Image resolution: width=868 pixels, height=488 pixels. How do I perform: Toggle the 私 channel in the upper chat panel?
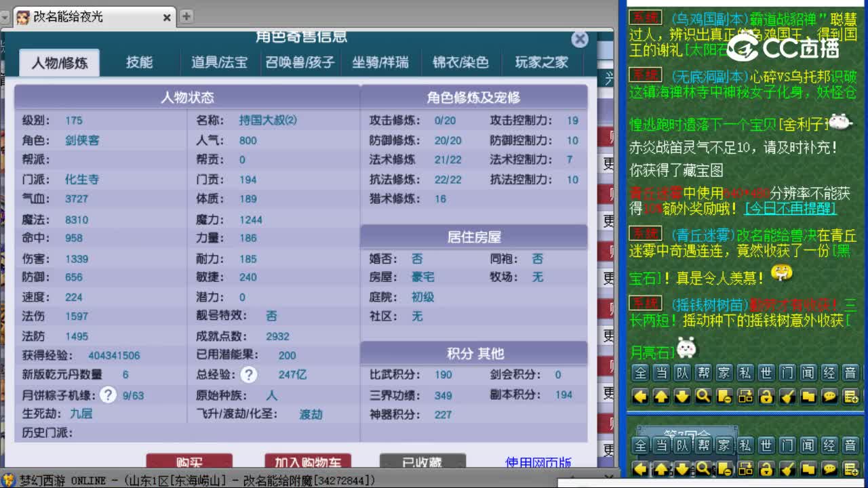[x=745, y=373]
